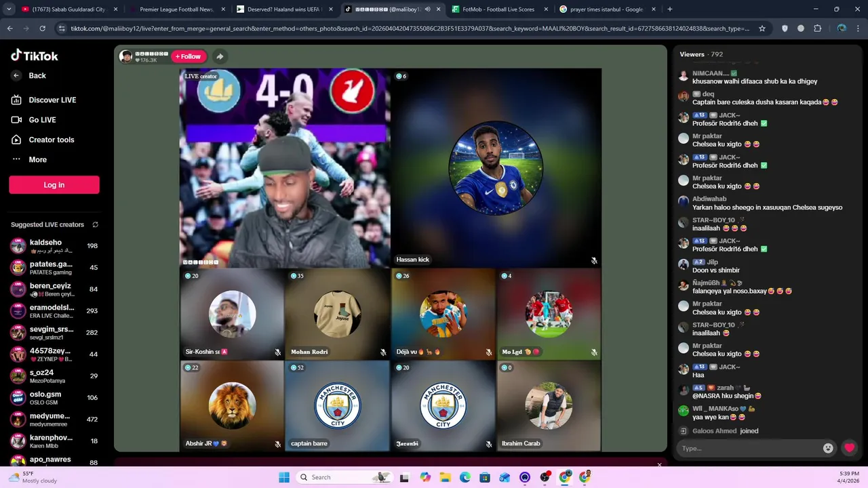The width and height of the screenshot is (868, 488).
Task: Open the emoji picker in chat box
Action: (828, 448)
